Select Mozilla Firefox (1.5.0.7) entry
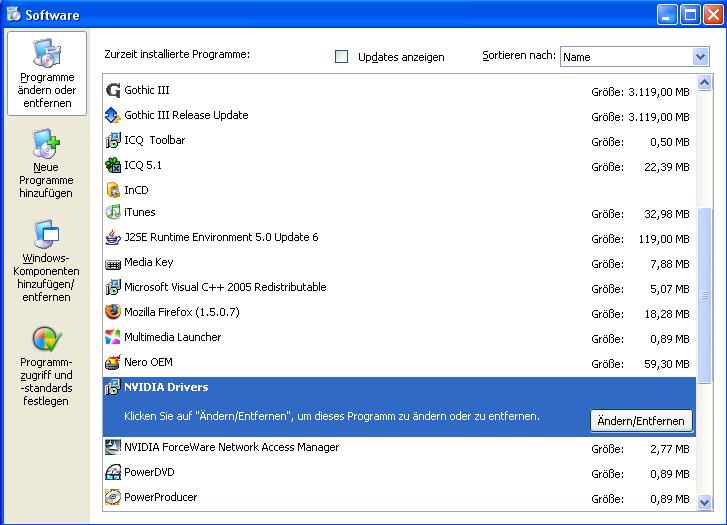727x525 pixels. (182, 312)
